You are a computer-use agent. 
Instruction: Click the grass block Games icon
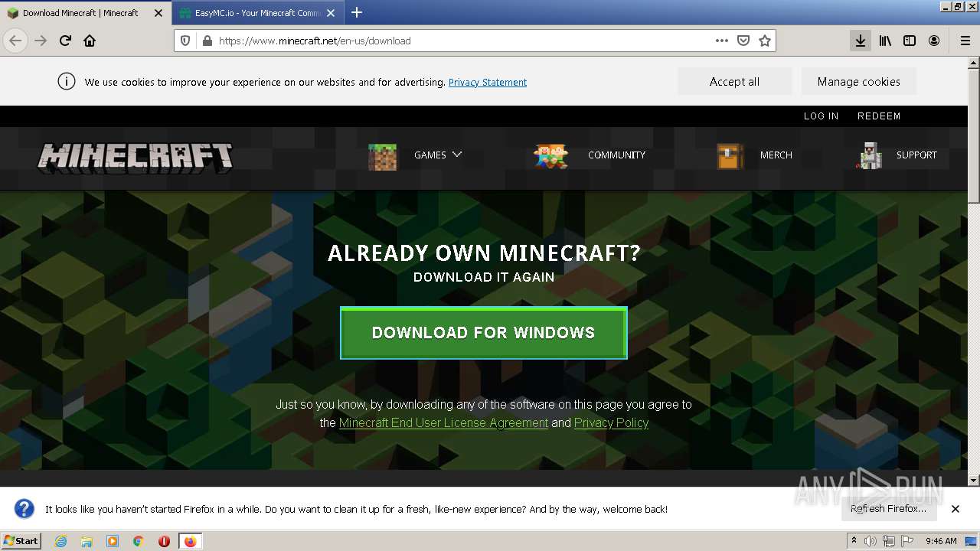click(382, 156)
